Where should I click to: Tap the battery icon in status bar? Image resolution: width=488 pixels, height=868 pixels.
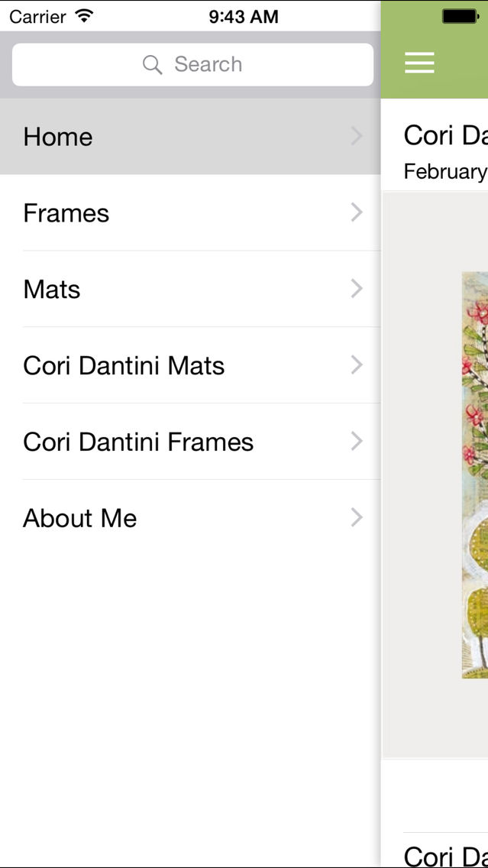tap(461, 16)
